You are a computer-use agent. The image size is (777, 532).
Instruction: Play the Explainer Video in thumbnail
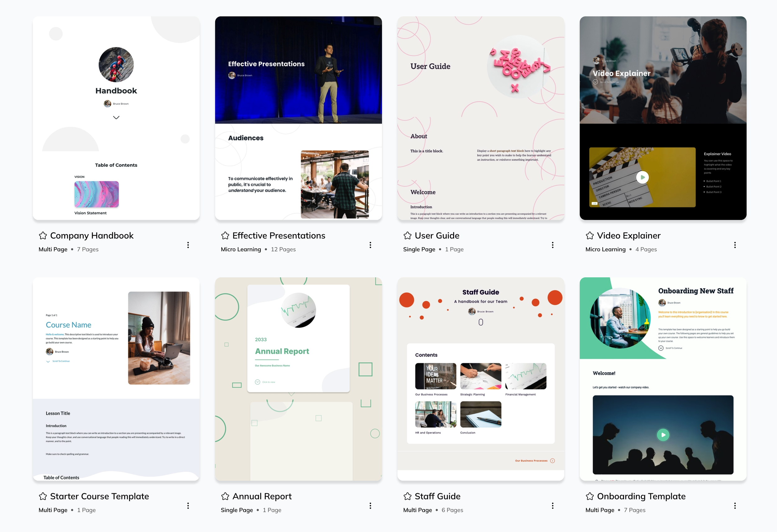click(x=642, y=177)
